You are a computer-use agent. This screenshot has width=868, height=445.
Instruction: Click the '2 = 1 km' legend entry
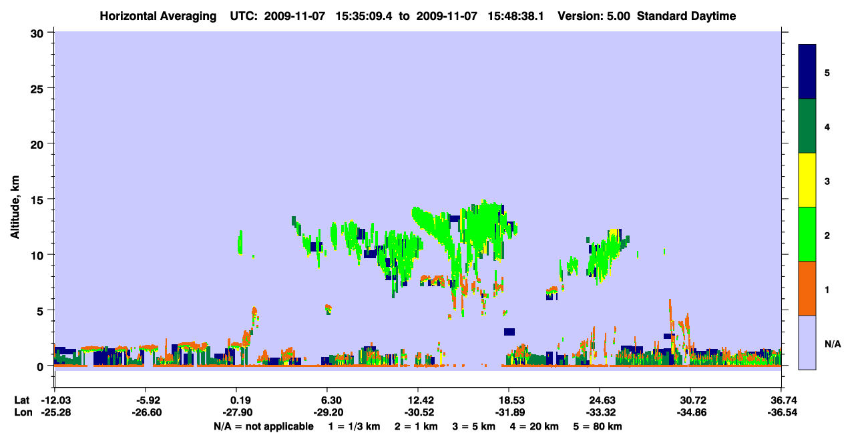click(x=417, y=426)
